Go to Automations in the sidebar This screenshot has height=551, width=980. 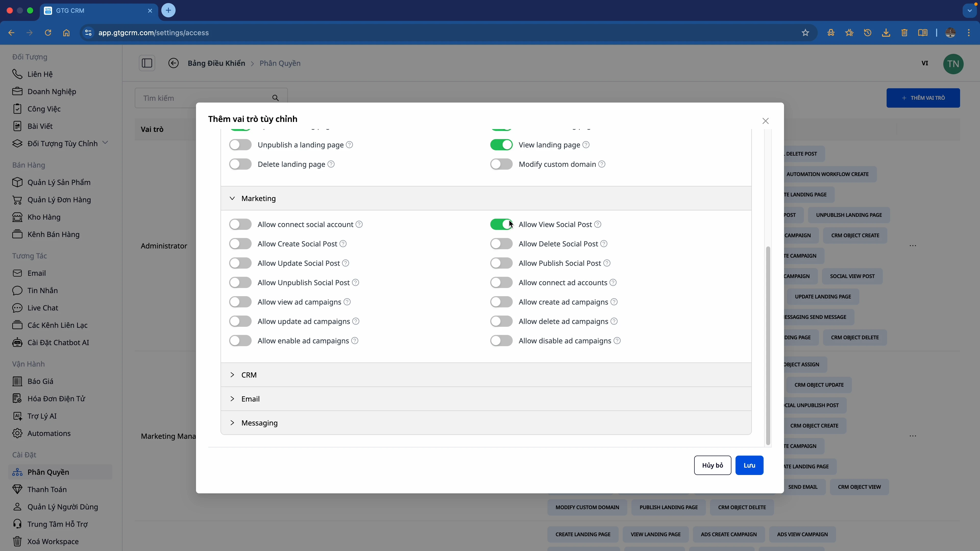(49, 433)
